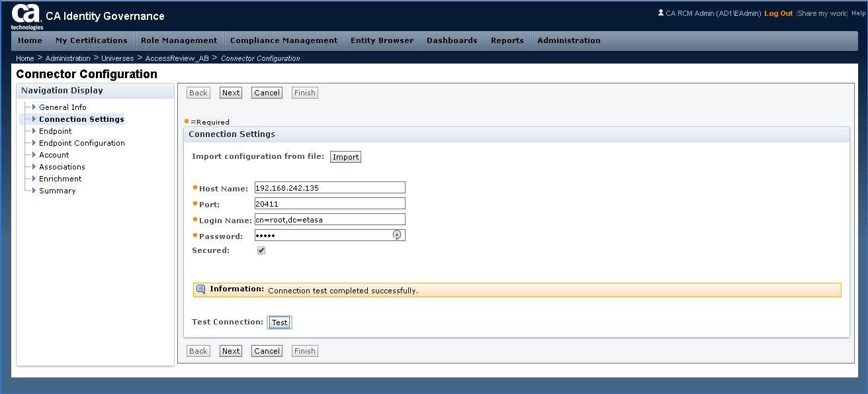Open the Reports menu

[x=507, y=40]
